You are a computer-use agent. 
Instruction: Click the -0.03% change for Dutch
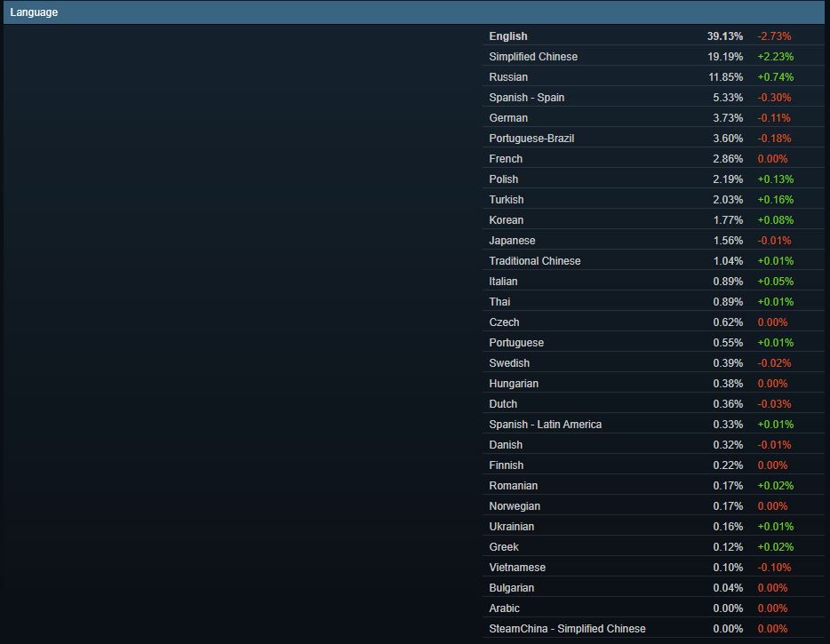click(774, 404)
